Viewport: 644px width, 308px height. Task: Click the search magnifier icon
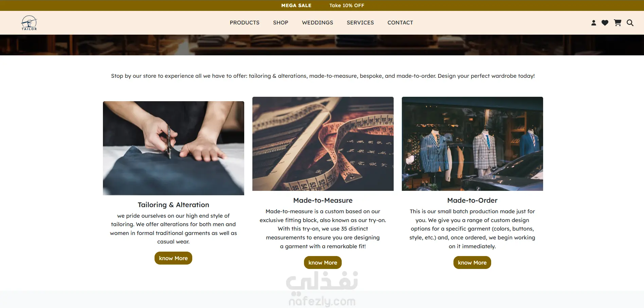(630, 23)
